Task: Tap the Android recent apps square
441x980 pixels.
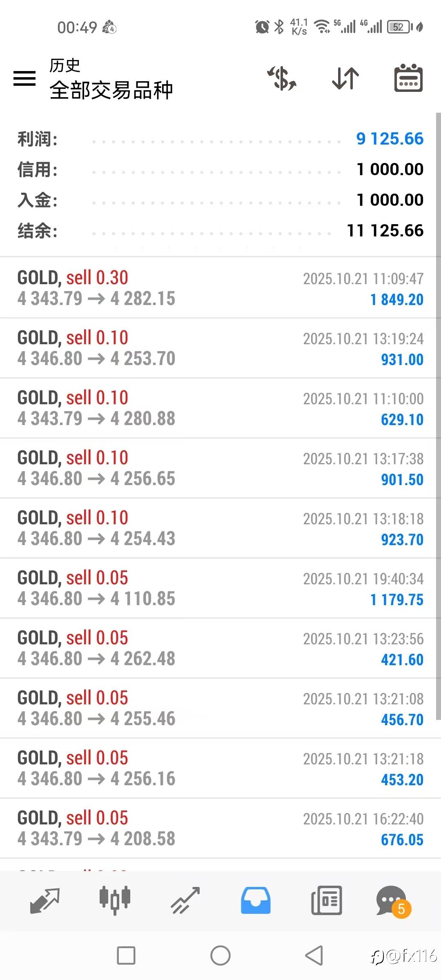Action: [x=126, y=955]
